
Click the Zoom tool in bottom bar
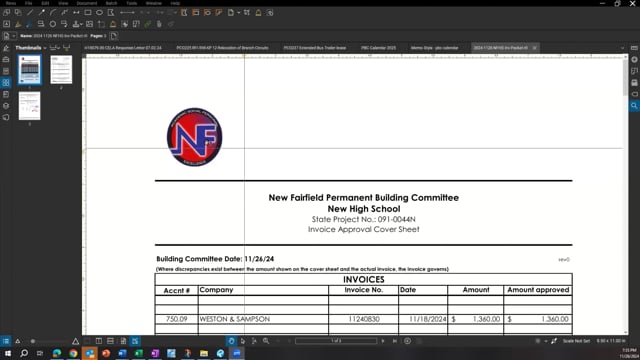266,341
